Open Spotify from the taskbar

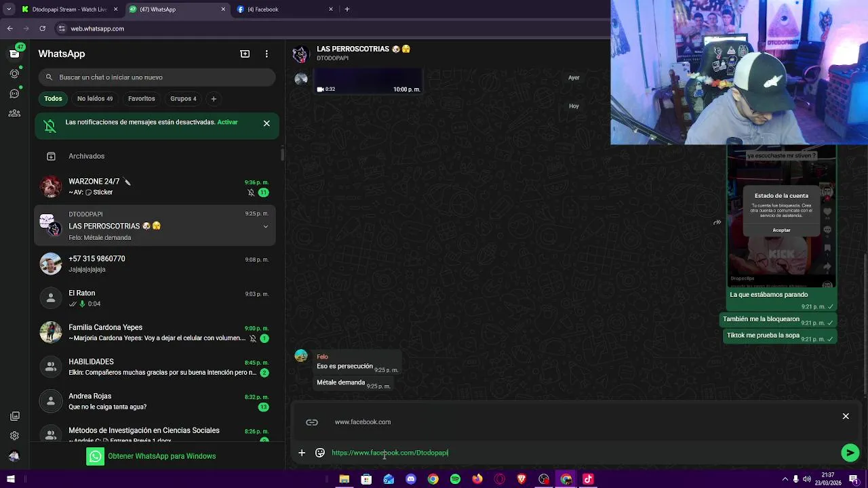[455, 479]
